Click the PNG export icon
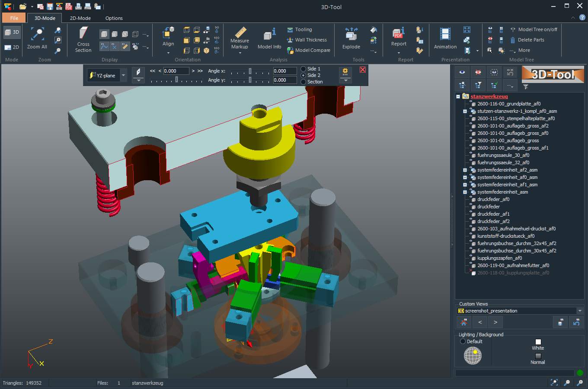The width and height of the screenshot is (588, 389). click(x=88, y=6)
